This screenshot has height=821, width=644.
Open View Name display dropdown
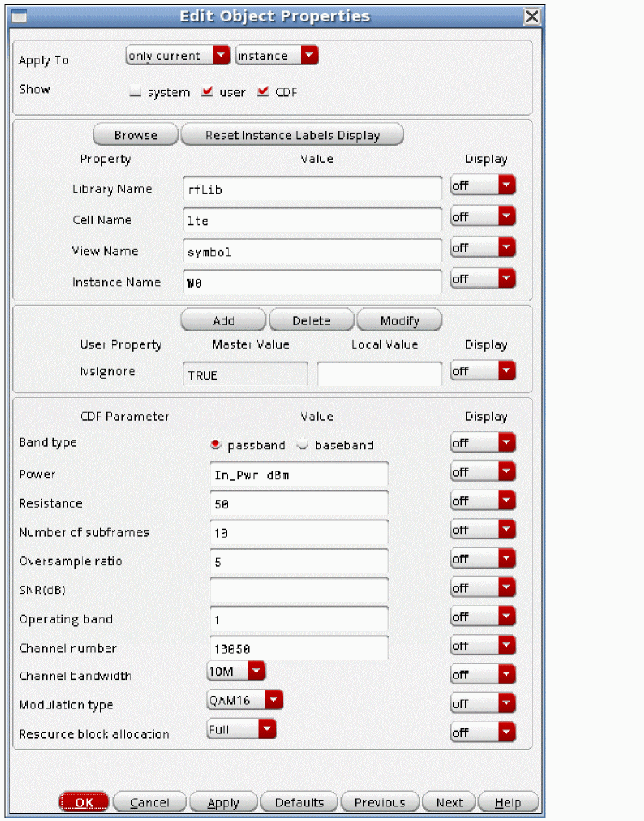click(483, 247)
